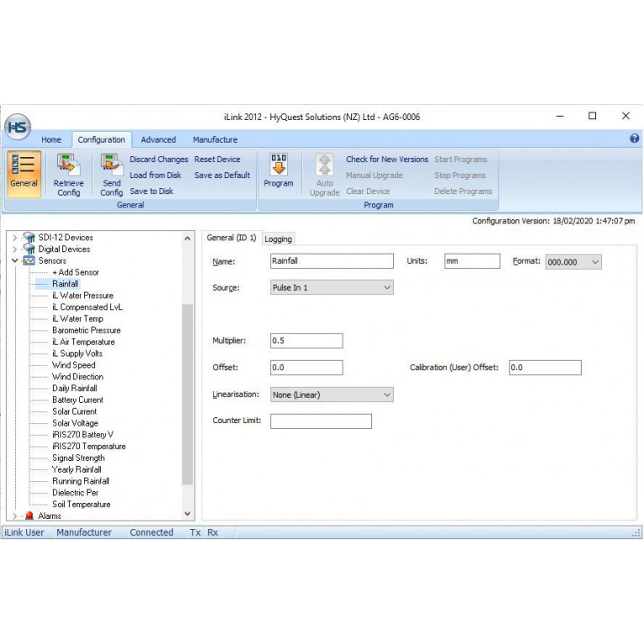Select Signal Strength sensor

click(x=78, y=458)
